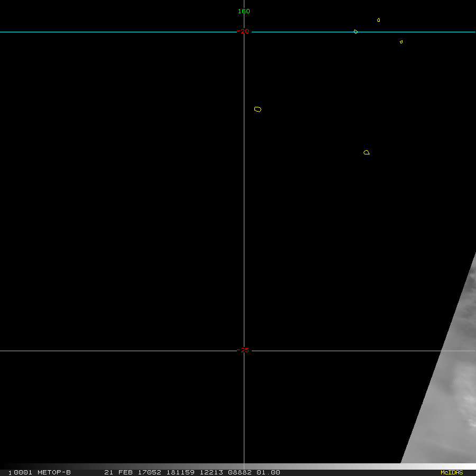
Task: Click the yellow 1 at status line start
Action: [x=10, y=473]
